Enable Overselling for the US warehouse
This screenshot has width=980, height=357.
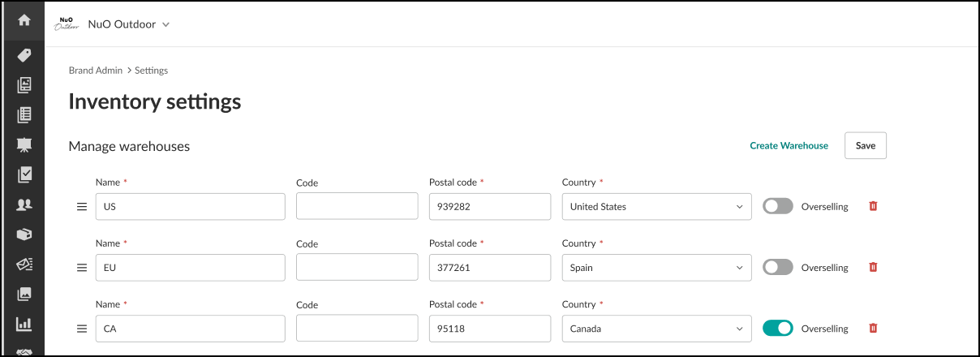coord(777,206)
